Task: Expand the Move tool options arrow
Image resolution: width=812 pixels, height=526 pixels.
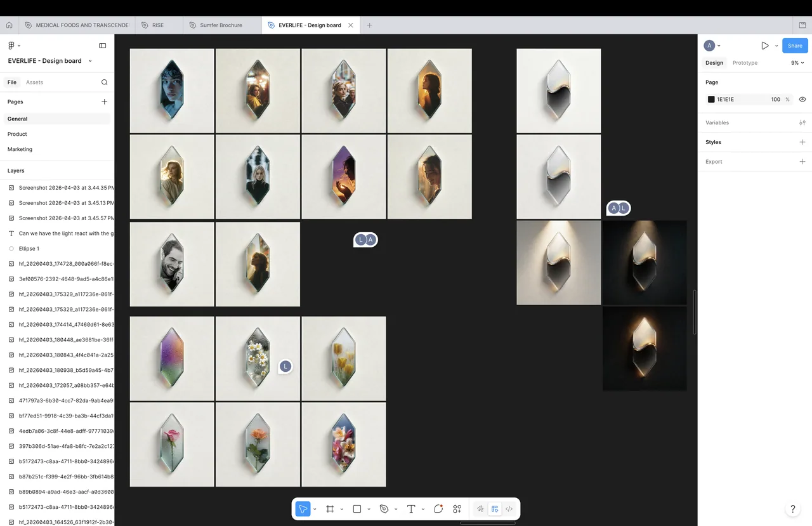Action: tap(315, 510)
